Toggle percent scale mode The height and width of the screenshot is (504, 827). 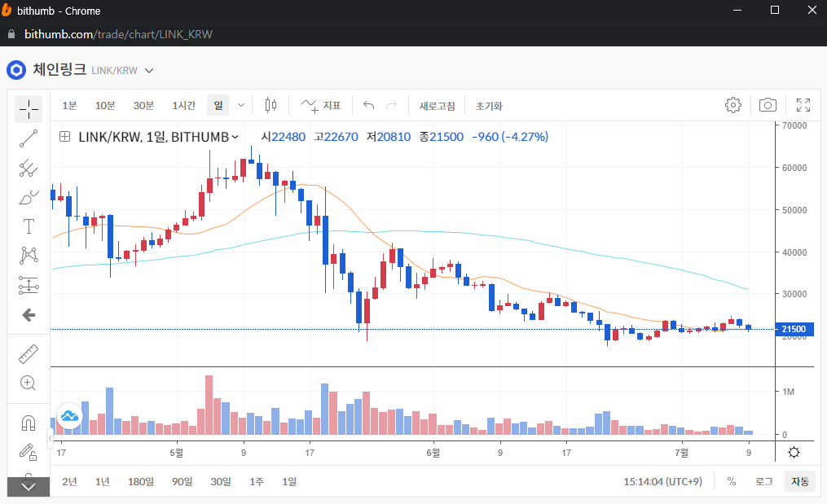[x=732, y=481]
